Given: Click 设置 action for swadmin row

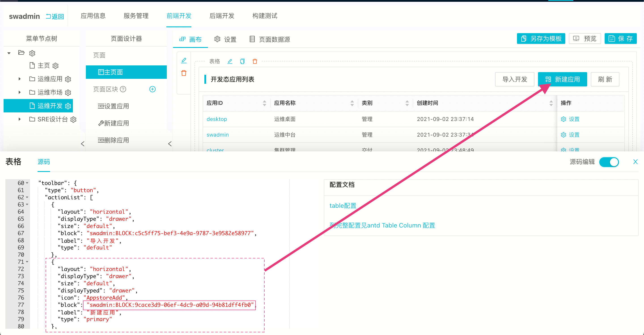Looking at the screenshot, I should [x=570, y=135].
